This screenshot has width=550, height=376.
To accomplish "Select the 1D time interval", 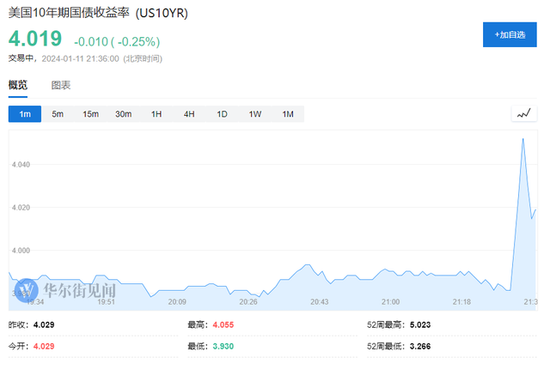I will 222,114.
